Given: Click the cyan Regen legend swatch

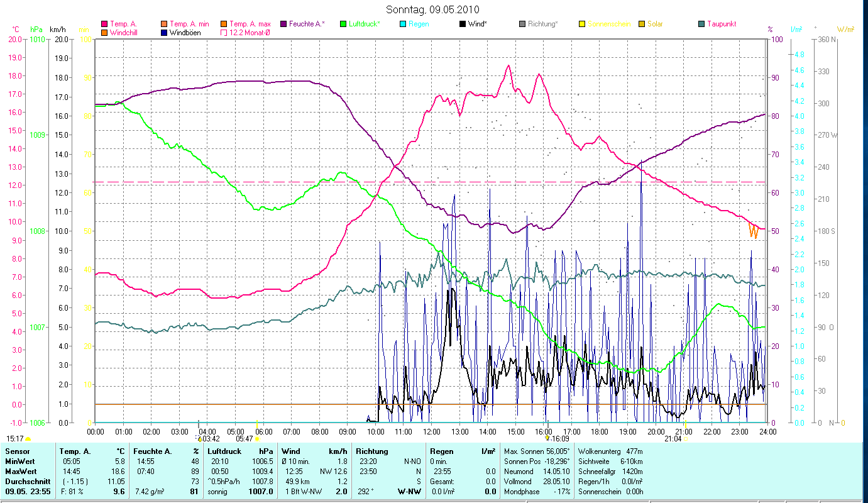Looking at the screenshot, I should coord(403,24).
